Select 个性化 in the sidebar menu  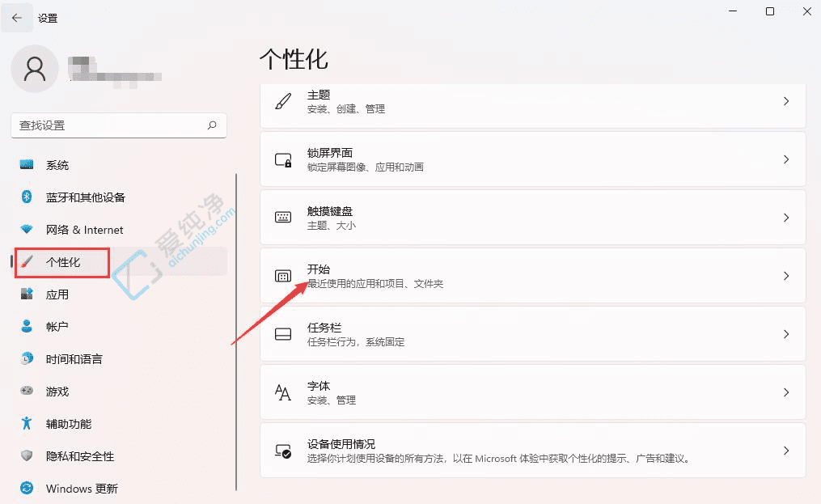tap(61, 262)
